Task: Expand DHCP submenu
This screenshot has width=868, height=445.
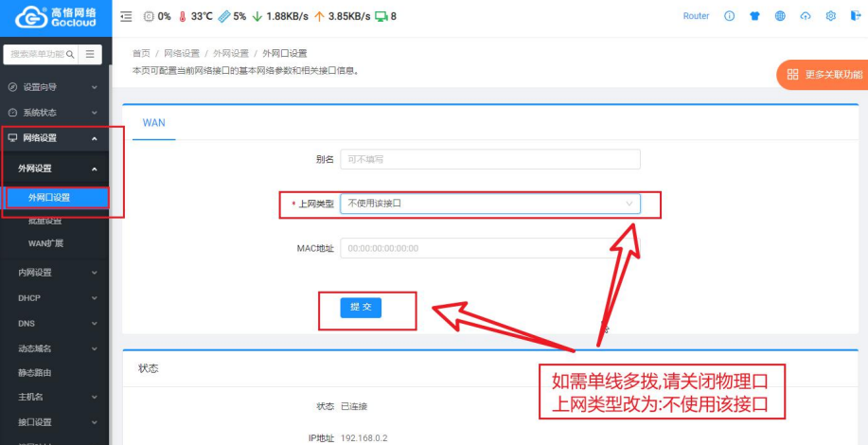Action: [x=54, y=298]
